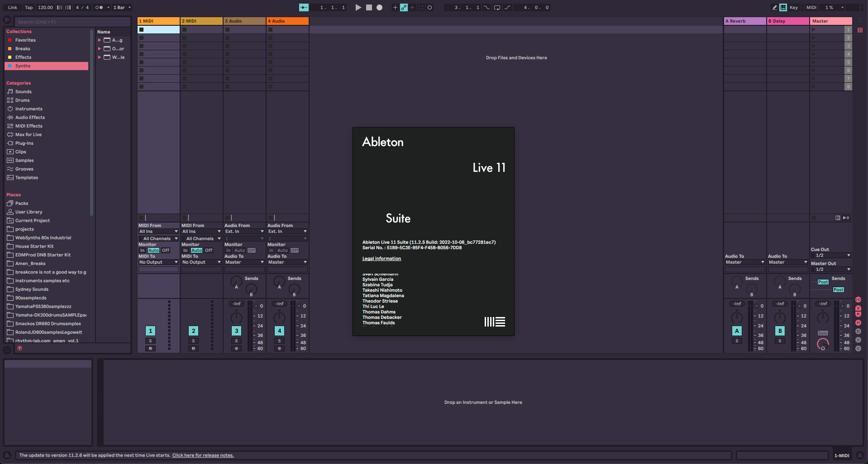Toggle track 3 activator button
The image size is (868, 464).
point(236,331)
